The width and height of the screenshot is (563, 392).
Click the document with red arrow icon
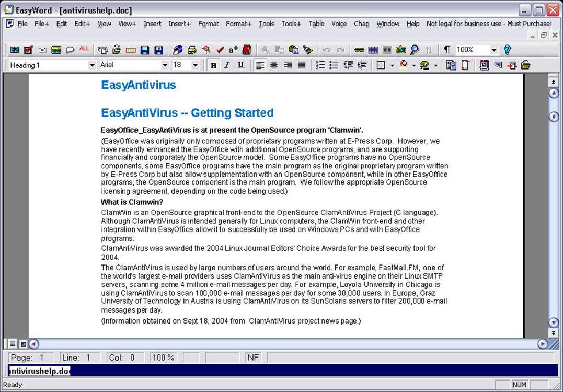tap(512, 65)
